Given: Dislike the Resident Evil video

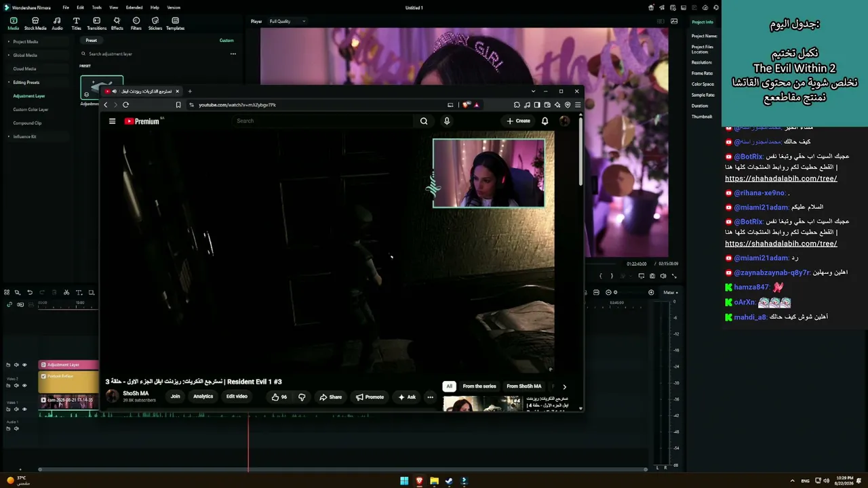Looking at the screenshot, I should (302, 397).
